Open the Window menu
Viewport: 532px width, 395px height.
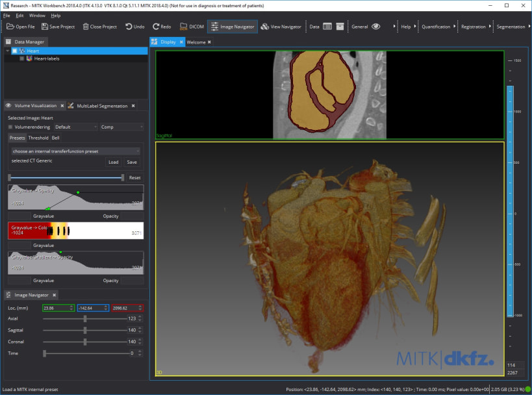tap(37, 15)
